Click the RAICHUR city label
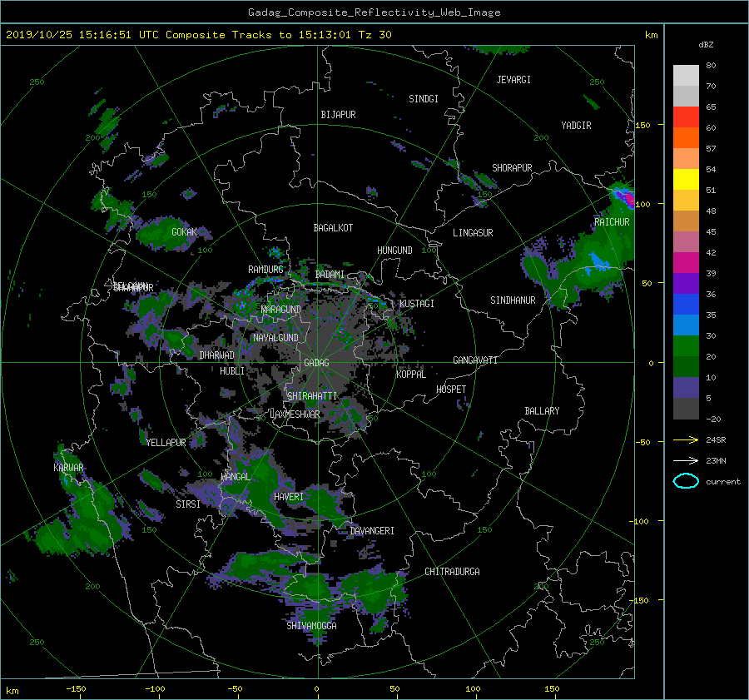This screenshot has height=700, width=749. coord(612,222)
